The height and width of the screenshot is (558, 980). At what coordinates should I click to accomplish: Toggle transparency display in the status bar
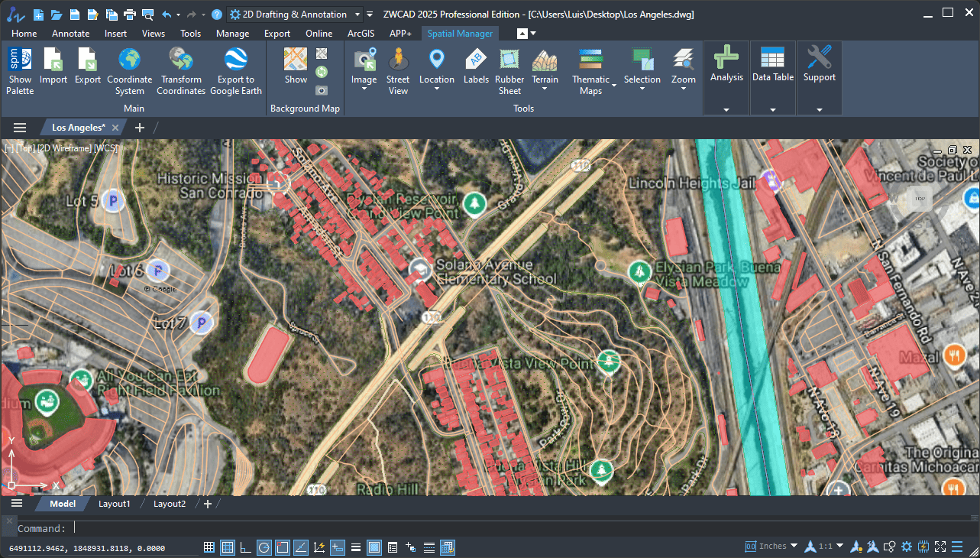pyautogui.click(x=374, y=547)
